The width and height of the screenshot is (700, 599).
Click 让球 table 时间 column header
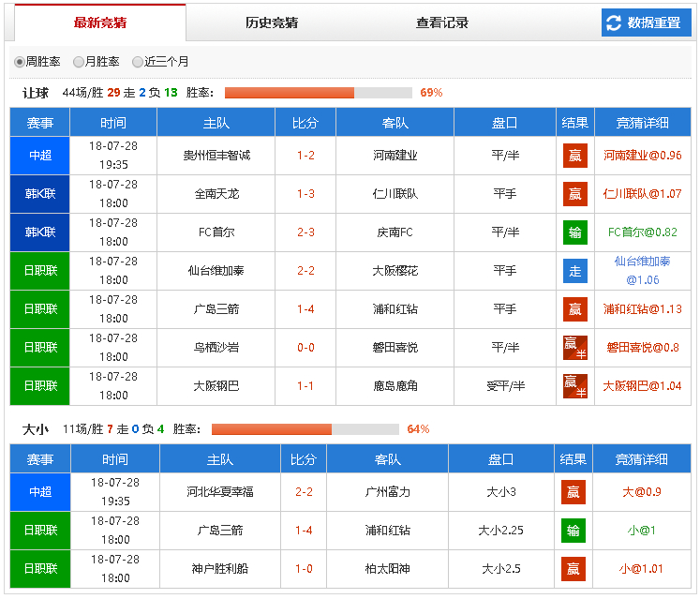tap(113, 123)
